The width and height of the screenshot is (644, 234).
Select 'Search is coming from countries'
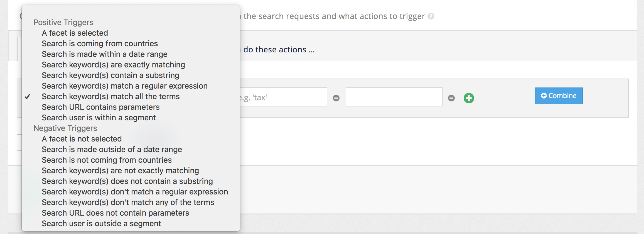click(99, 43)
